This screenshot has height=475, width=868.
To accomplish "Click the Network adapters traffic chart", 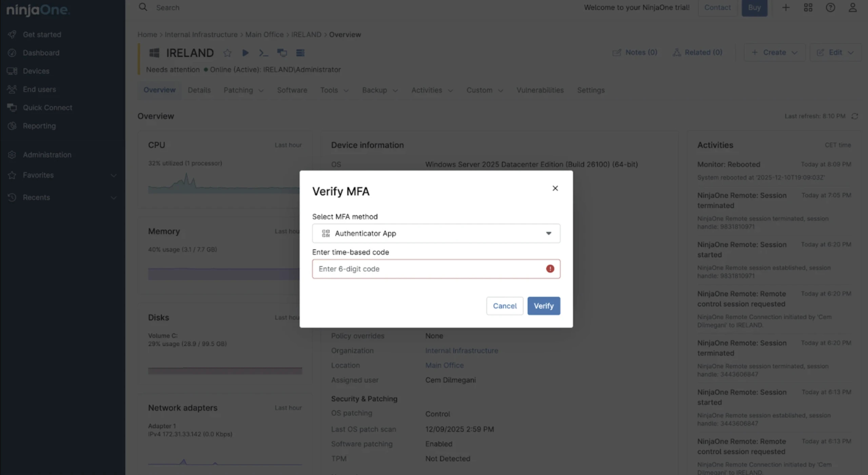I will [225, 461].
